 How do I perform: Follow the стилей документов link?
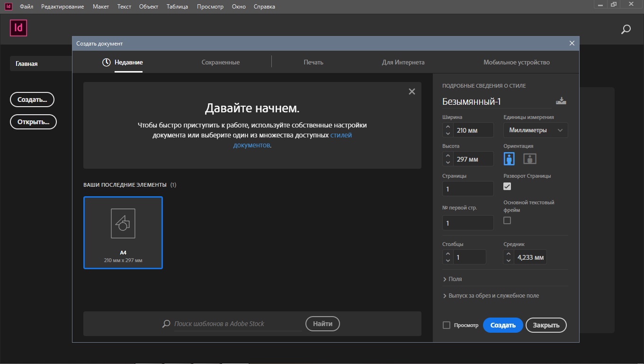340,135
